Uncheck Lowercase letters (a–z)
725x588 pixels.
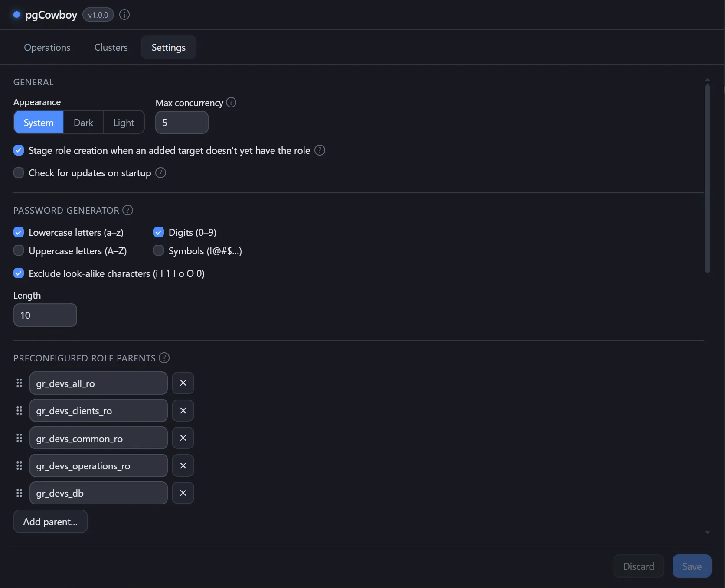click(x=19, y=232)
